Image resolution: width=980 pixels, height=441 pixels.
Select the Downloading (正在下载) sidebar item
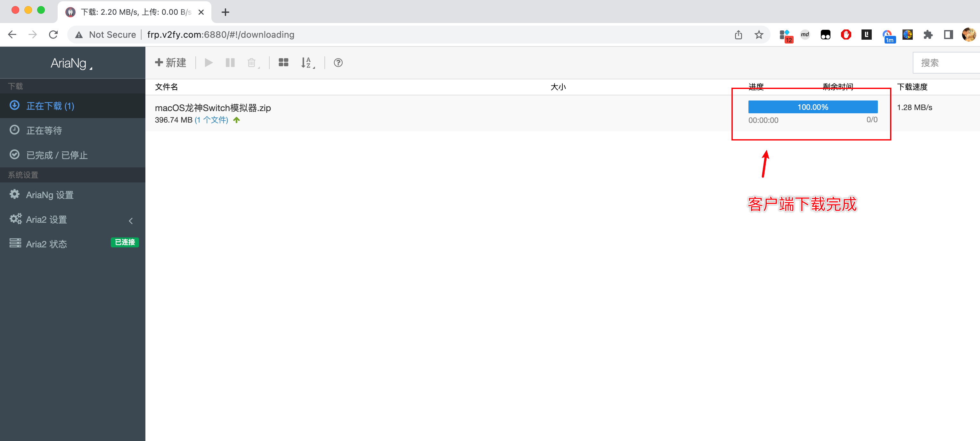(50, 106)
